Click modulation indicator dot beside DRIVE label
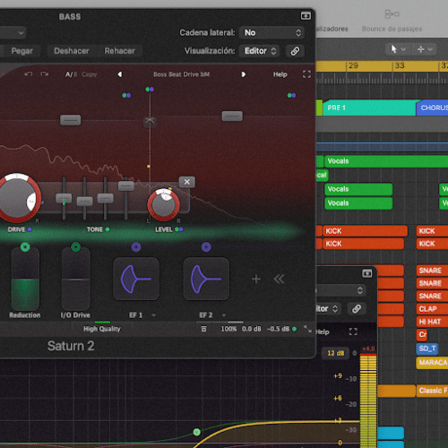Viewport: 448px width, 448px height. tap(30, 229)
